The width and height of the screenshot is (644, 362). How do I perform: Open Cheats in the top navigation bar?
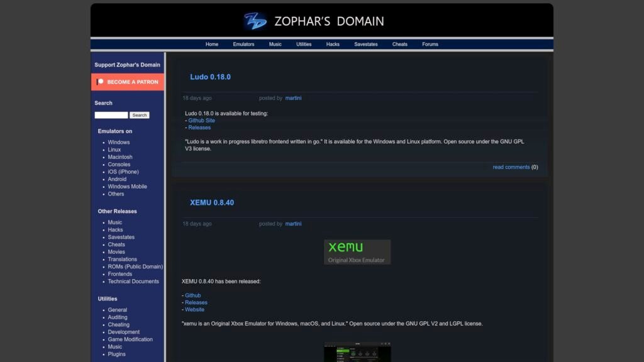(399, 45)
